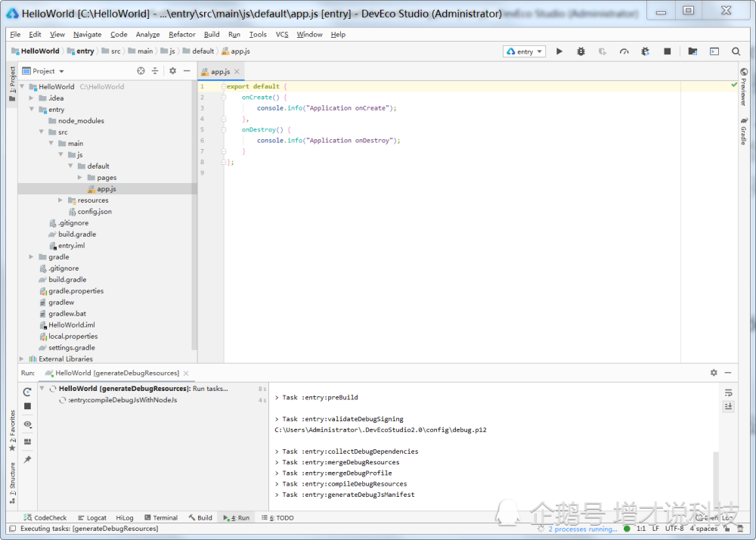Click the Run (play) button in the toolbar
This screenshot has height=540, width=756.
559,51
